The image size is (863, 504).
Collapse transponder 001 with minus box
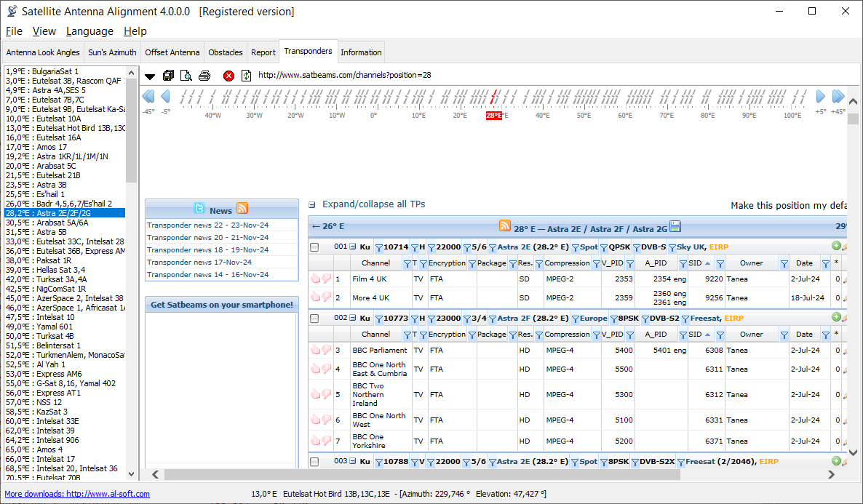(x=352, y=247)
